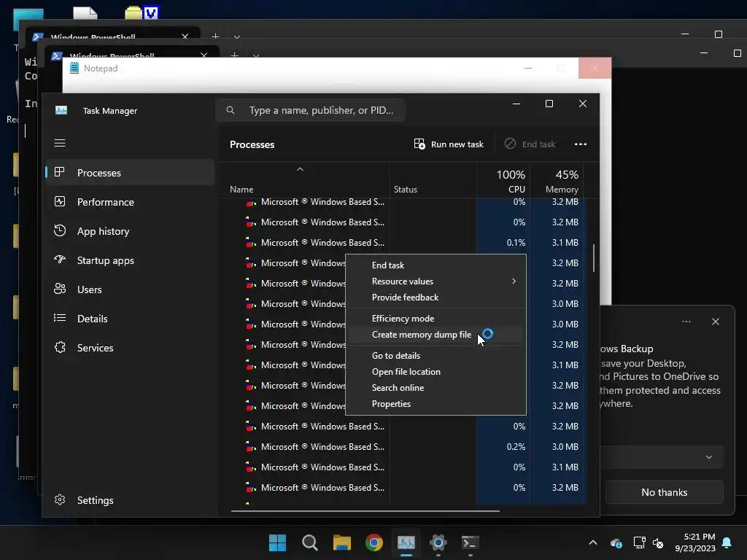747x560 pixels.
Task: Sort processes by CPU column
Action: (503, 181)
